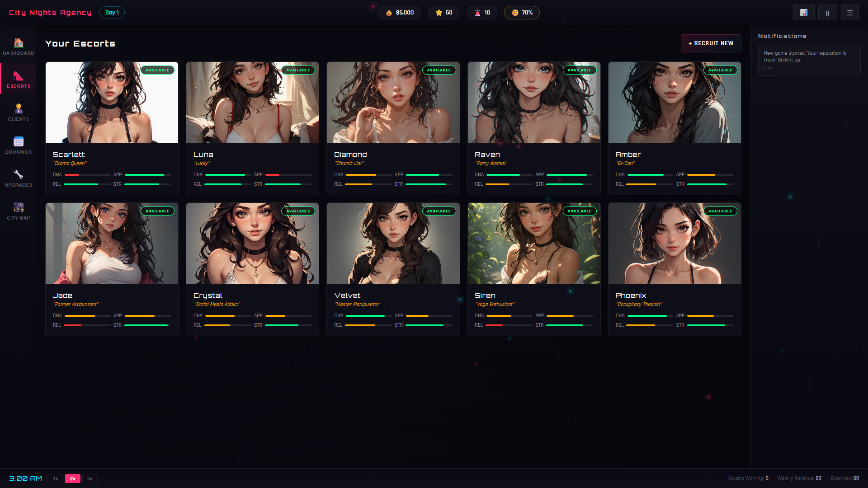Click the "Drama Queen" trait text
The width and height of the screenshot is (868, 488).
click(x=70, y=164)
